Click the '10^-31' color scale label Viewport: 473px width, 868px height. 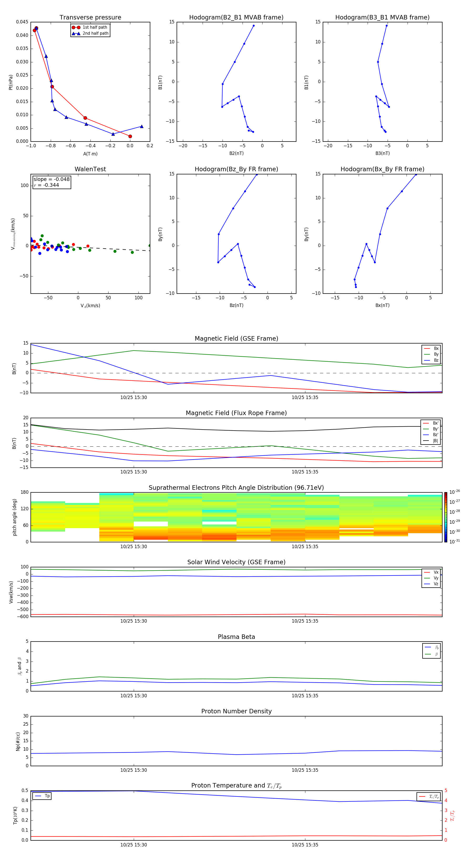(455, 542)
